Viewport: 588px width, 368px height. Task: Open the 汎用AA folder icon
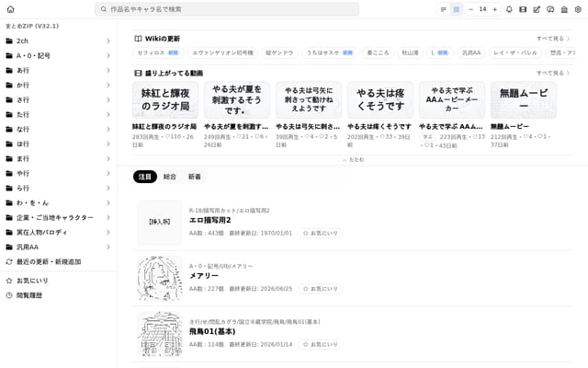pos(9,247)
